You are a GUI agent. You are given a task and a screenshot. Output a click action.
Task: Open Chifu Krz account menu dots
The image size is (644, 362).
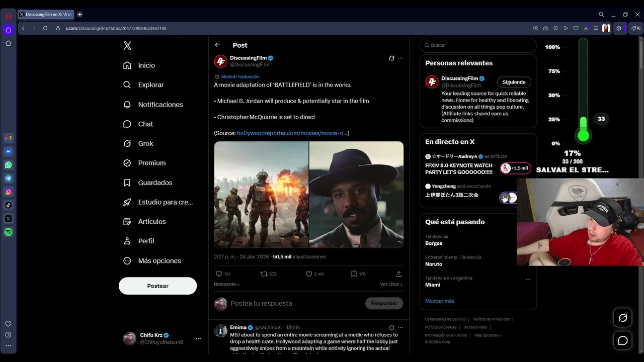198,338
